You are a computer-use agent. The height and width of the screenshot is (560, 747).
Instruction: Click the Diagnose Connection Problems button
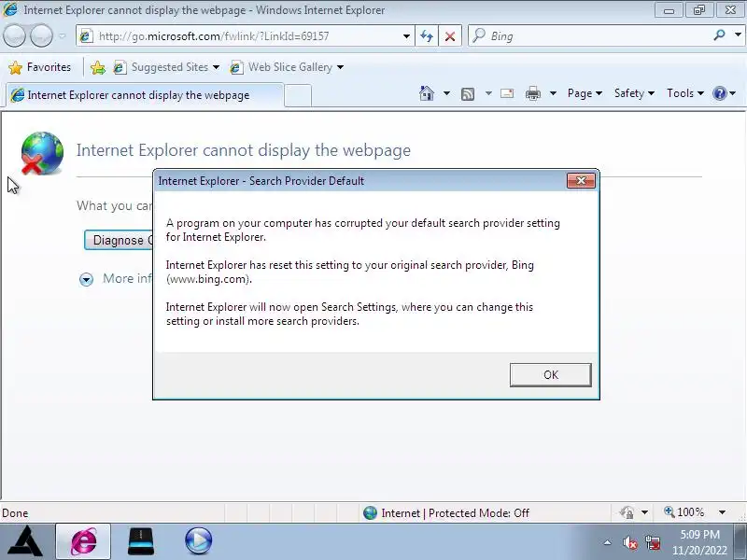pos(119,240)
